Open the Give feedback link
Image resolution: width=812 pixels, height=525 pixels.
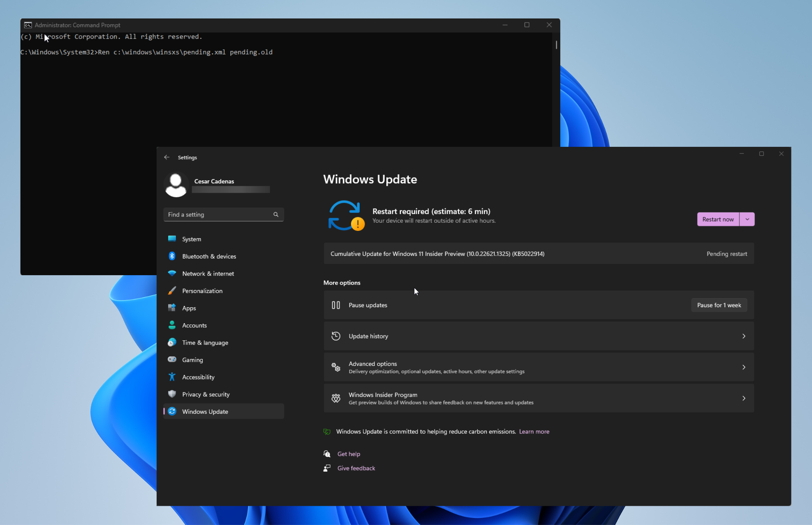356,468
